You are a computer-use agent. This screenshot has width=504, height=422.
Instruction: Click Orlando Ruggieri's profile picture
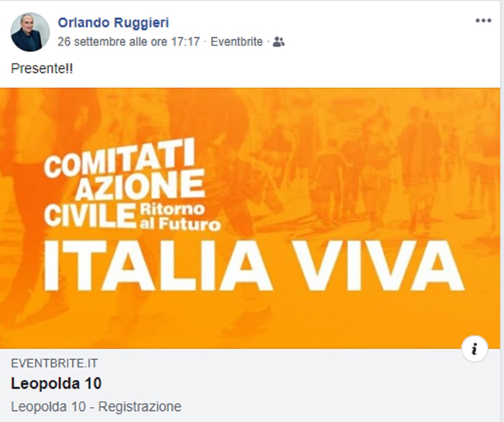(x=30, y=32)
